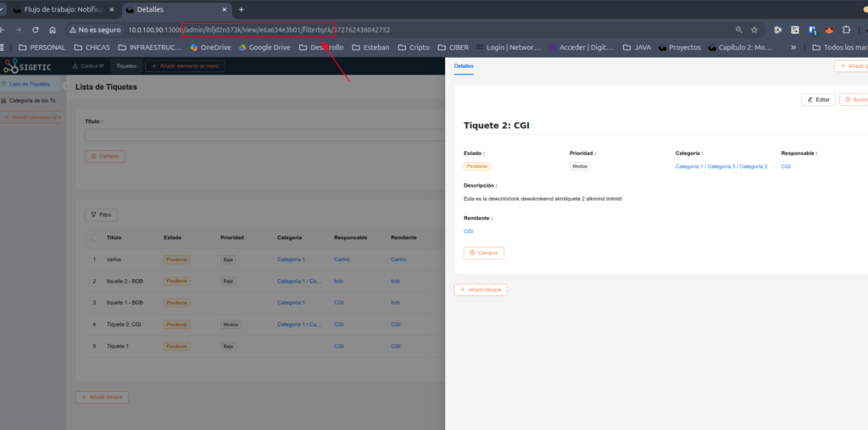Image resolution: width=868 pixels, height=430 pixels.
Task: Click the Pendiente status tag in the details
Action: 477,166
